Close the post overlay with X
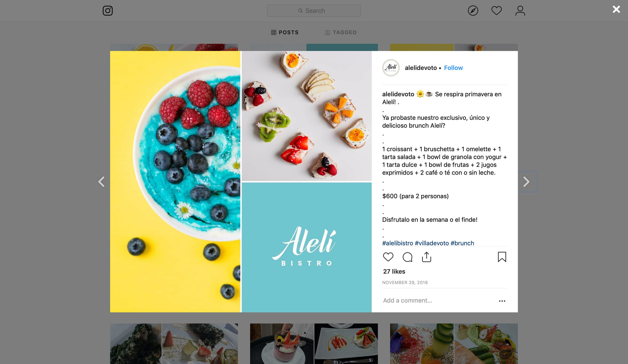Viewport: 628px width, 364px height. [616, 10]
